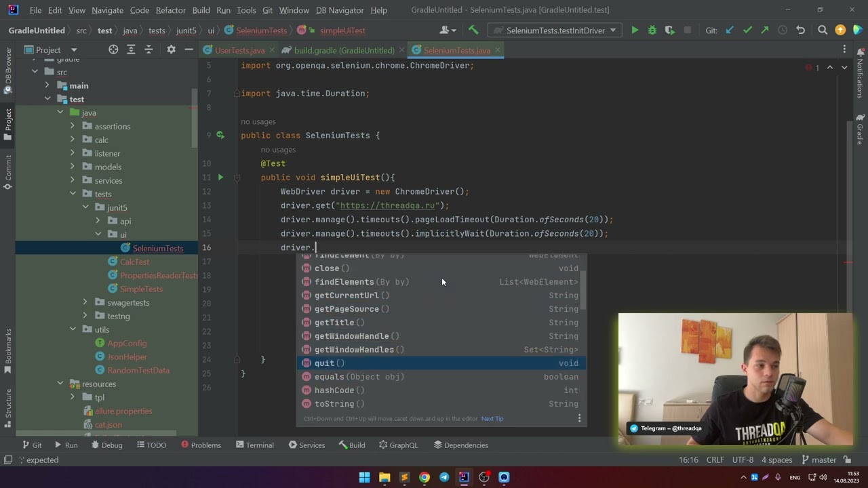Image resolution: width=868 pixels, height=488 pixels.
Task: Click CRLF line separator in status bar
Action: click(715, 460)
